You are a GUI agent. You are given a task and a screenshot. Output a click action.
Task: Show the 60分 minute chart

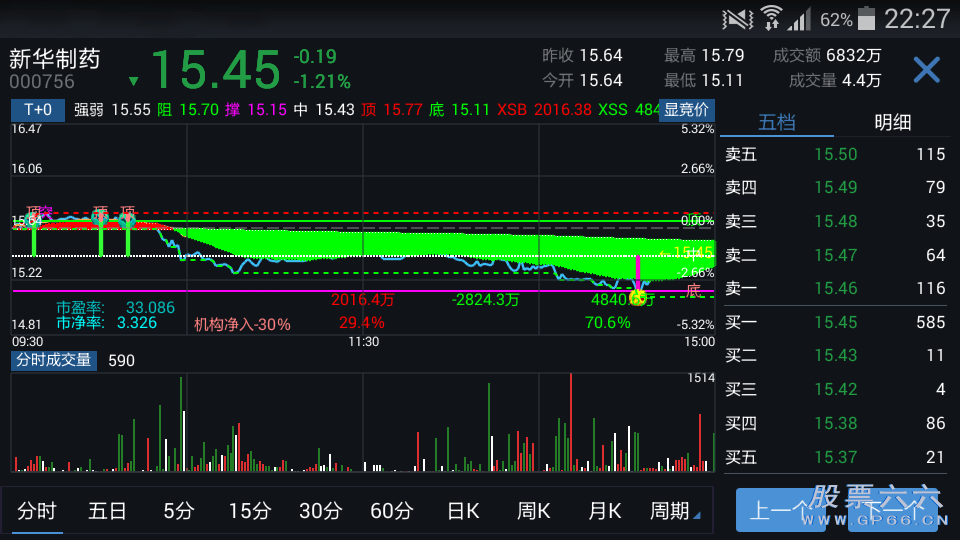391,511
